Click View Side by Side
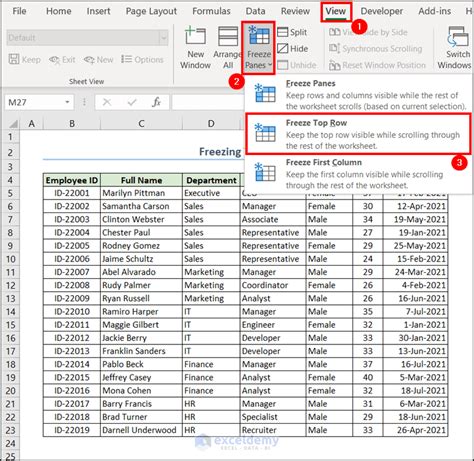The width and height of the screenshot is (474, 461). click(368, 32)
